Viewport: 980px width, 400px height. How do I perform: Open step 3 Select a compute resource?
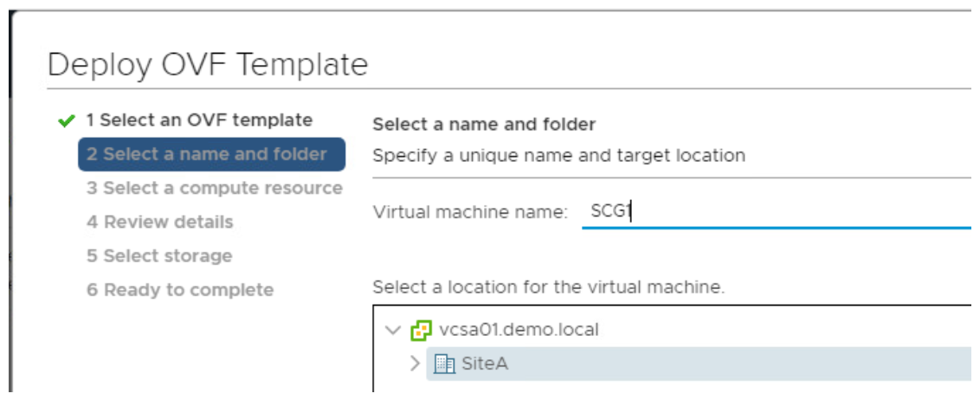click(214, 188)
